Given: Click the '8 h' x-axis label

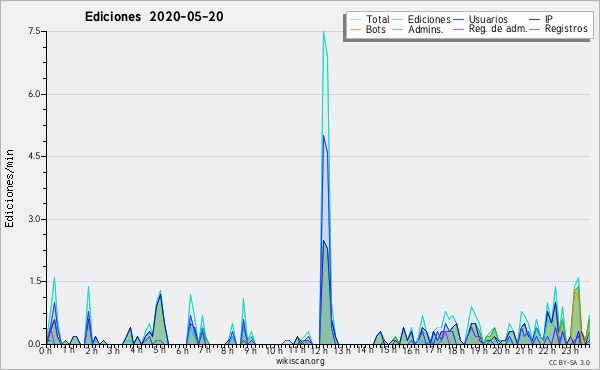Looking at the screenshot, I should (x=227, y=351).
